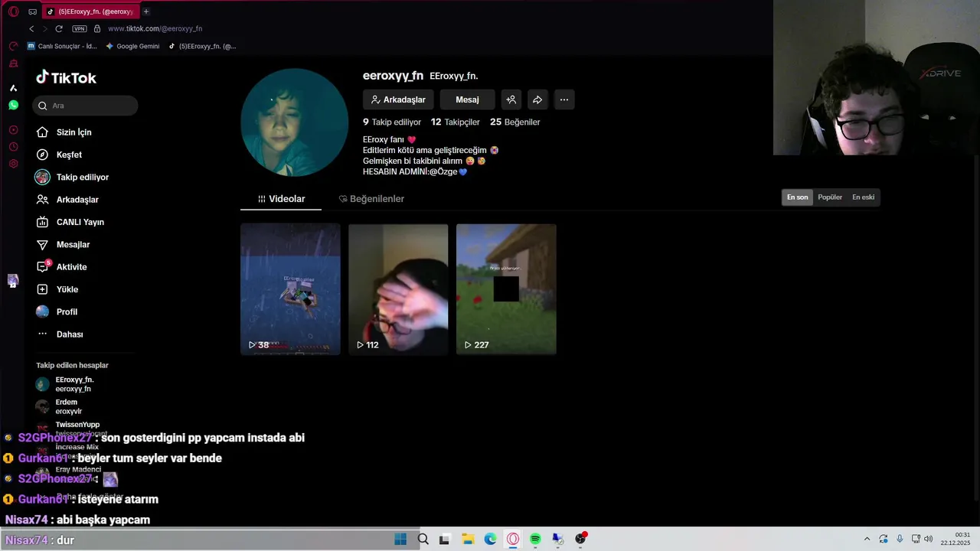The height and width of the screenshot is (551, 980).
Task: Open the video with 38 views
Action: click(x=290, y=289)
